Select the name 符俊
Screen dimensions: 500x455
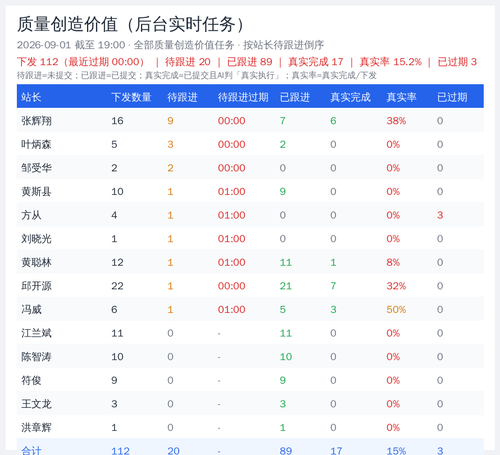pyautogui.click(x=31, y=380)
